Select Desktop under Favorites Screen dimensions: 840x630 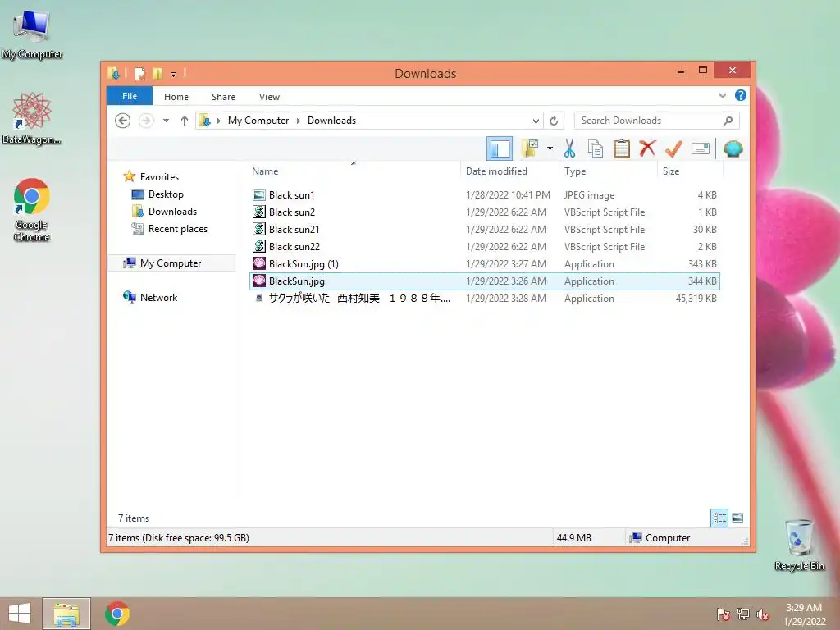click(x=166, y=194)
